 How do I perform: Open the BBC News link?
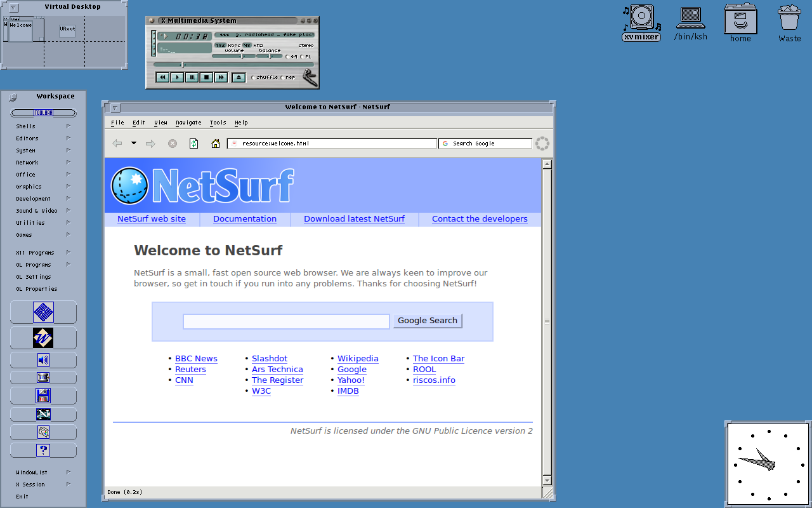pos(196,359)
